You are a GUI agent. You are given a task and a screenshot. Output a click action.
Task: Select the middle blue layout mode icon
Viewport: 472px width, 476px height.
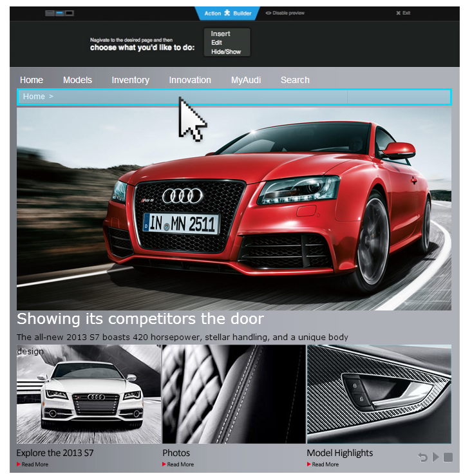[x=60, y=14]
